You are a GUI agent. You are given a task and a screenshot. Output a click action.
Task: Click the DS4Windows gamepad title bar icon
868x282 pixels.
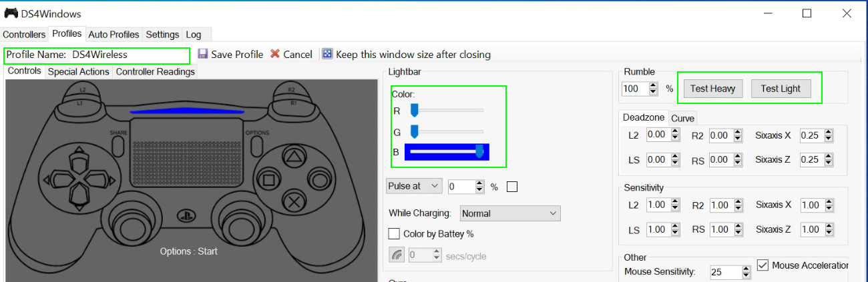click(11, 13)
